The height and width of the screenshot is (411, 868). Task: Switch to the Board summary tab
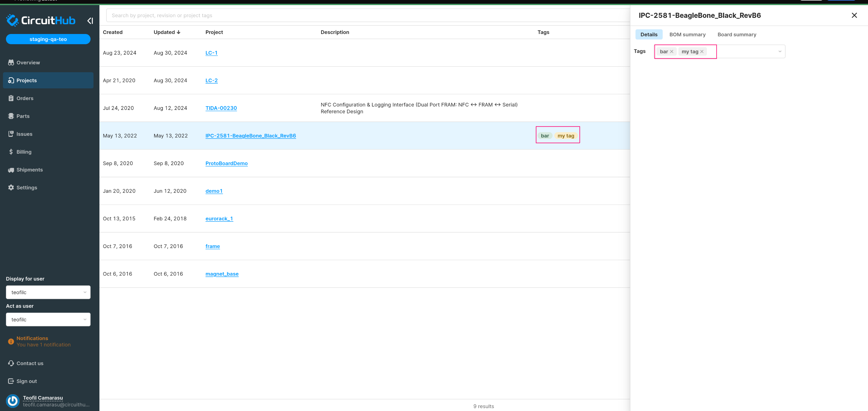pos(737,34)
